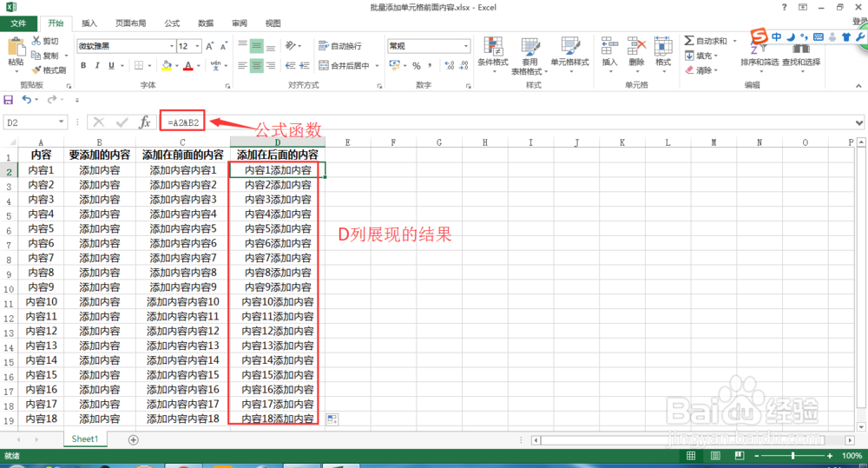
Task: Switch to the Formulas (公式) tab
Action: click(172, 23)
